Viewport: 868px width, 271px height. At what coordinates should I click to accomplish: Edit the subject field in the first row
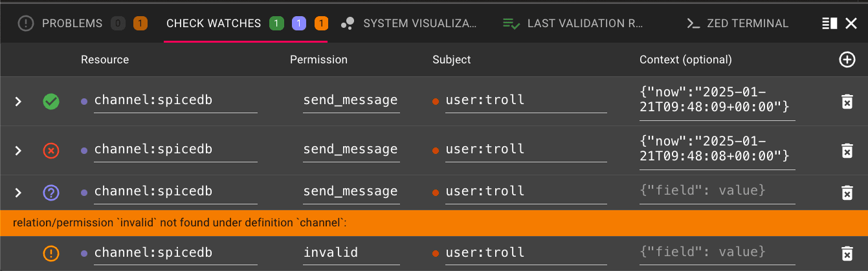click(525, 100)
